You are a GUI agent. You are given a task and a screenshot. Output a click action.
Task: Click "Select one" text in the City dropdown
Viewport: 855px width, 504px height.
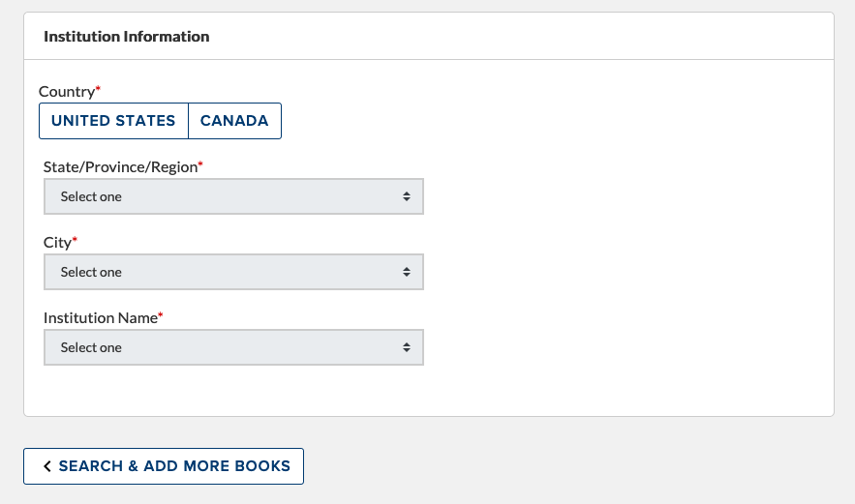(91, 272)
